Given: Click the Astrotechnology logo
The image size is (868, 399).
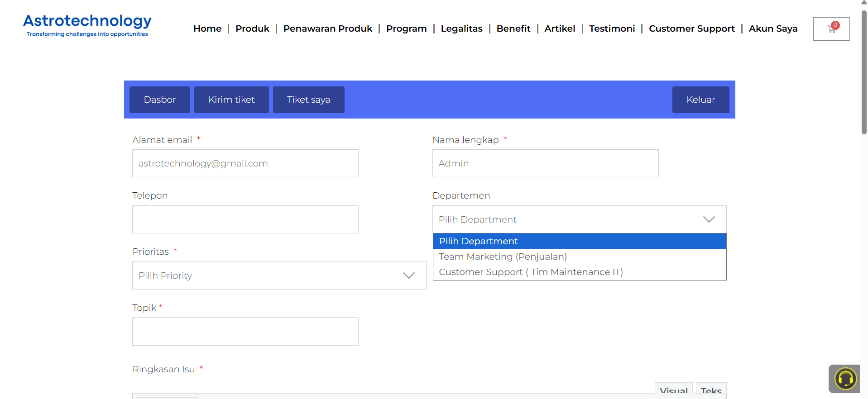Looking at the screenshot, I should 87,25.
